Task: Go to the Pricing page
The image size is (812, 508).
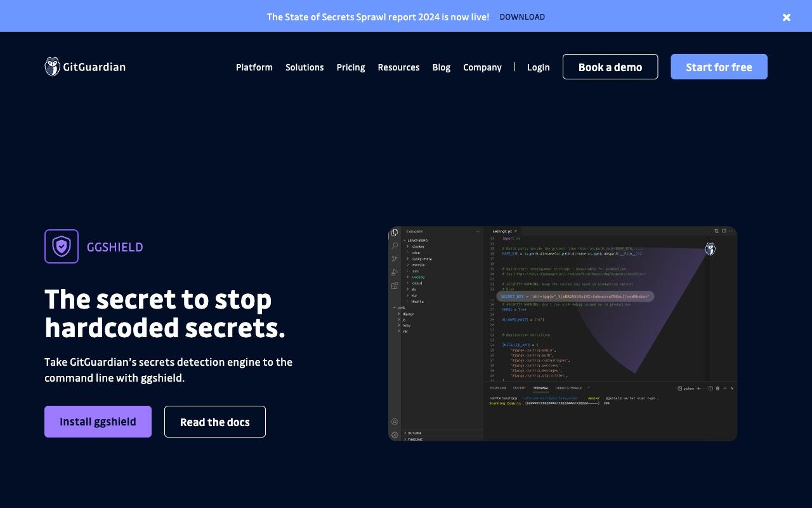Action: click(x=351, y=67)
